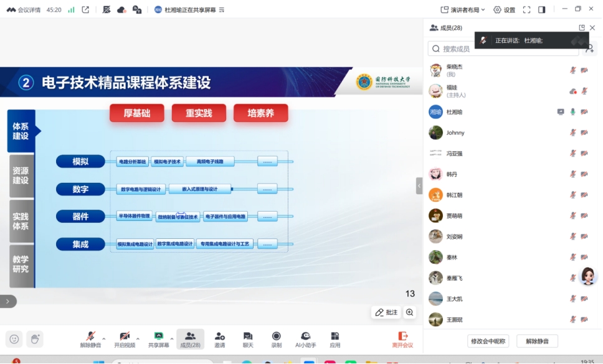Toggle the sidebar panel icon in title bar
The width and height of the screenshot is (603, 364).
tap(542, 10)
